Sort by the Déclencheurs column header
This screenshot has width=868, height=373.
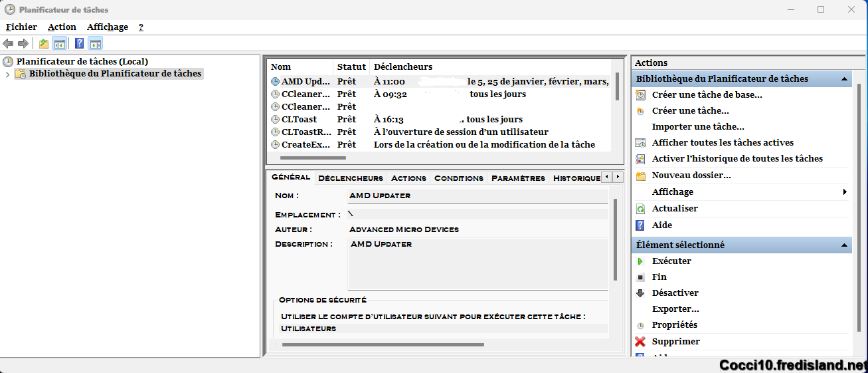pos(491,67)
